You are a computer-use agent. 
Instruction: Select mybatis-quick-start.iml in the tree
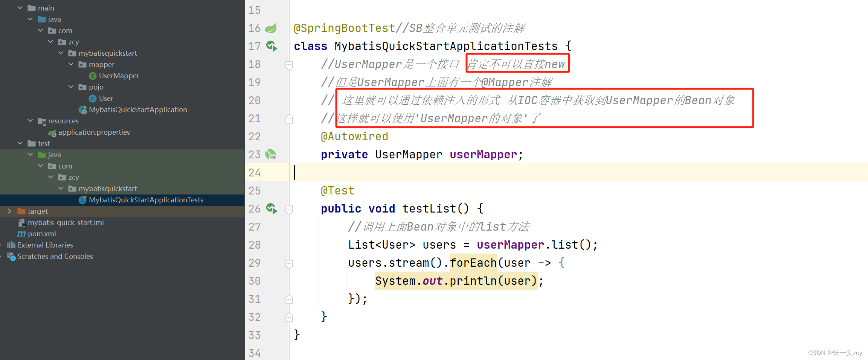tap(66, 222)
